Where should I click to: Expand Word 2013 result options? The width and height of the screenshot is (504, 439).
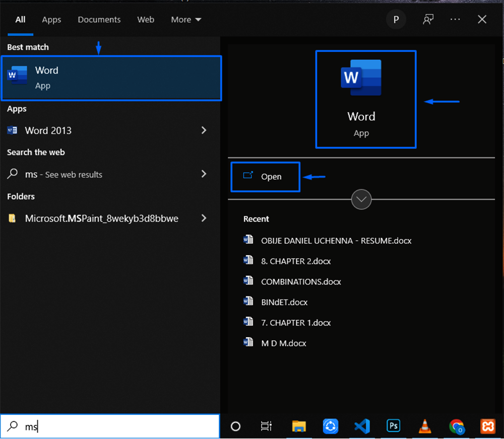[204, 130]
